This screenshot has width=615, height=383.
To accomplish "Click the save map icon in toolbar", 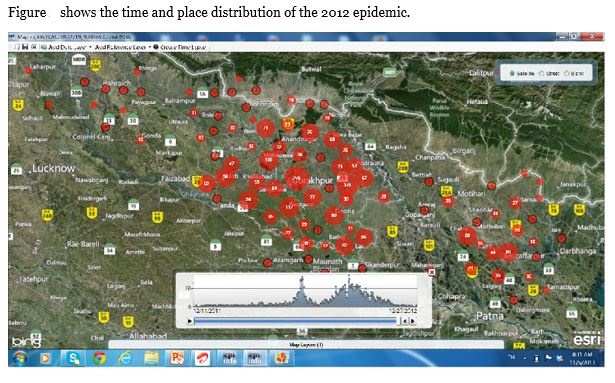I will pyautogui.click(x=25, y=47).
